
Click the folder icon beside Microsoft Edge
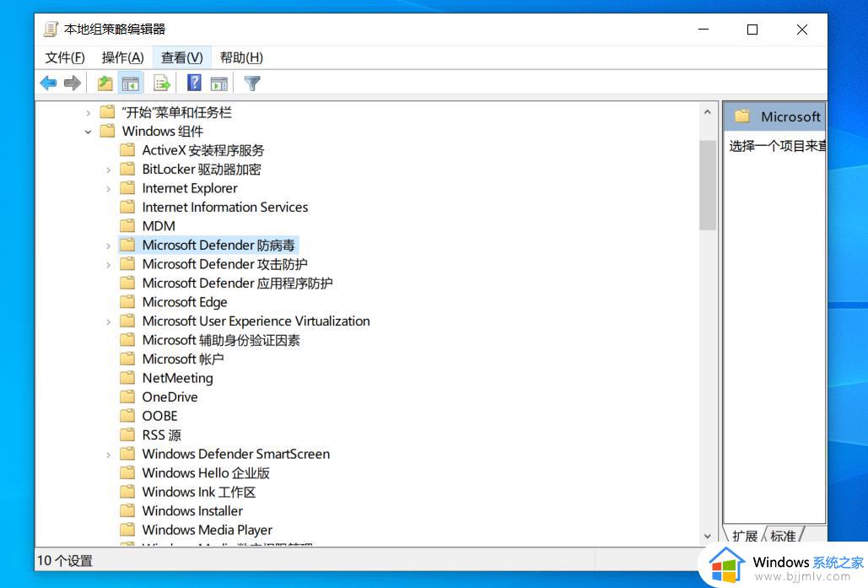point(128,302)
